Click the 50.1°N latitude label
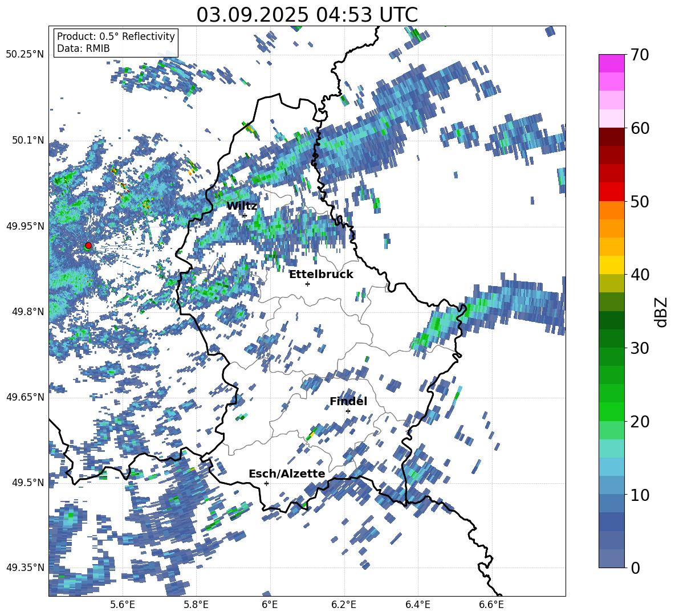Screen dimensions: 675x616 [27, 140]
